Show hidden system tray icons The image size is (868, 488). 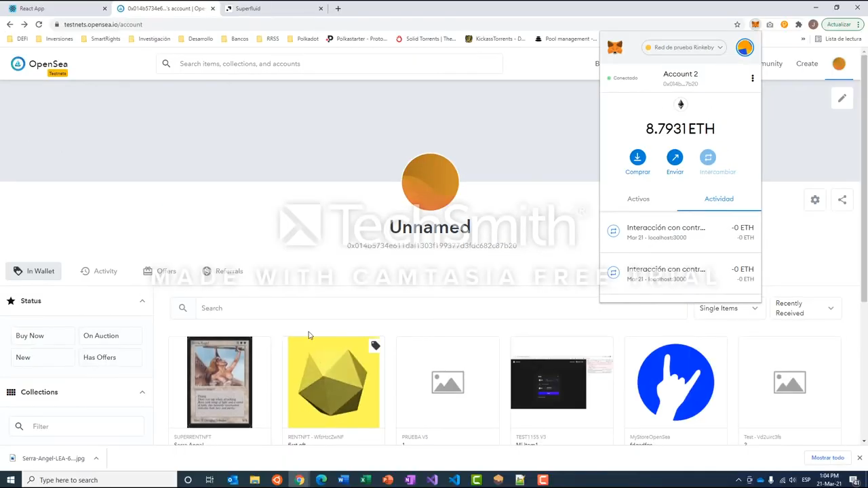click(x=738, y=480)
